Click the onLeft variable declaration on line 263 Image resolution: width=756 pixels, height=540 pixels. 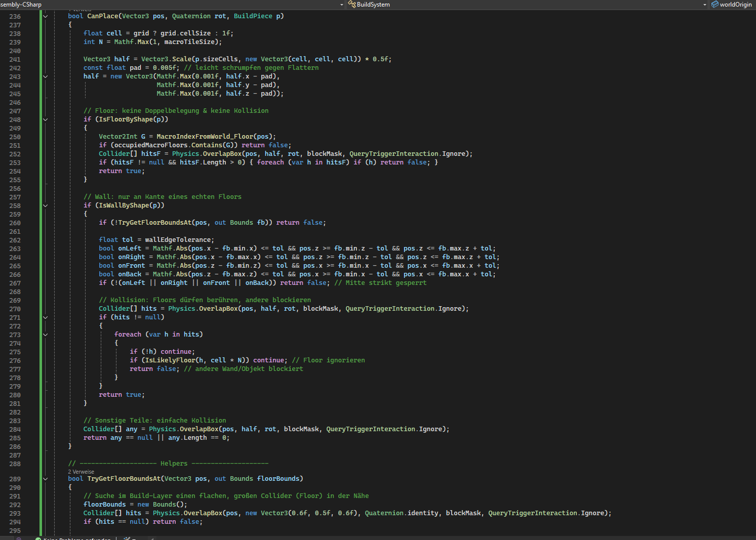pyautogui.click(x=130, y=248)
